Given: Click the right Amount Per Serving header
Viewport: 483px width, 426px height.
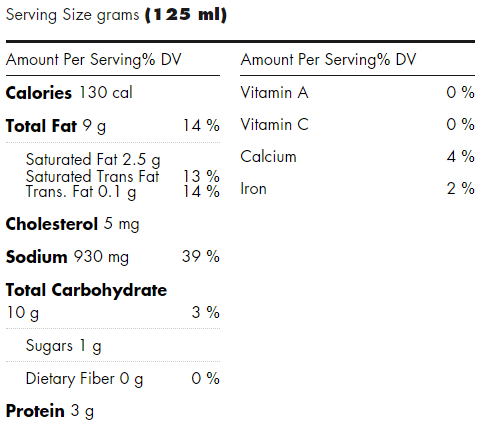Looking at the screenshot, I should pyautogui.click(x=328, y=60).
